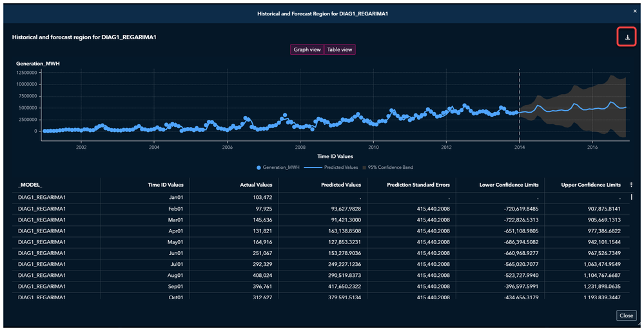This screenshot has height=331, width=644.
Task: Select the Feb01 table row
Action: click(x=320, y=209)
